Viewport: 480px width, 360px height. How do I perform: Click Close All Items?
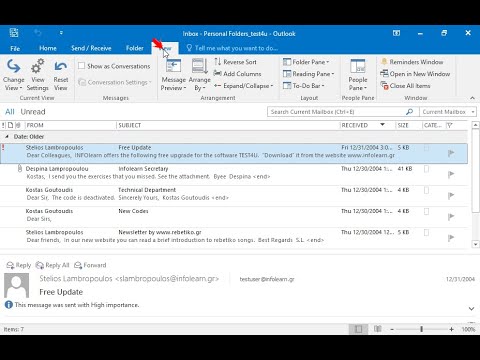tap(406, 86)
